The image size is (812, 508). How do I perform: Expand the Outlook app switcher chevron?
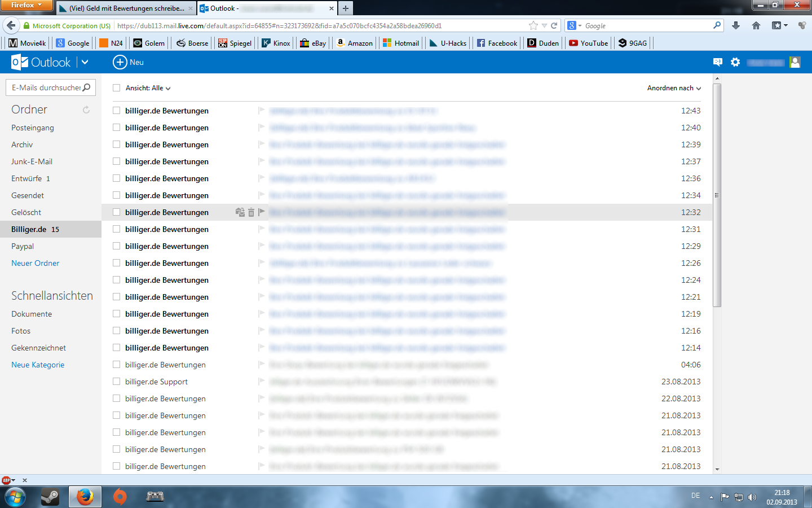(x=85, y=62)
